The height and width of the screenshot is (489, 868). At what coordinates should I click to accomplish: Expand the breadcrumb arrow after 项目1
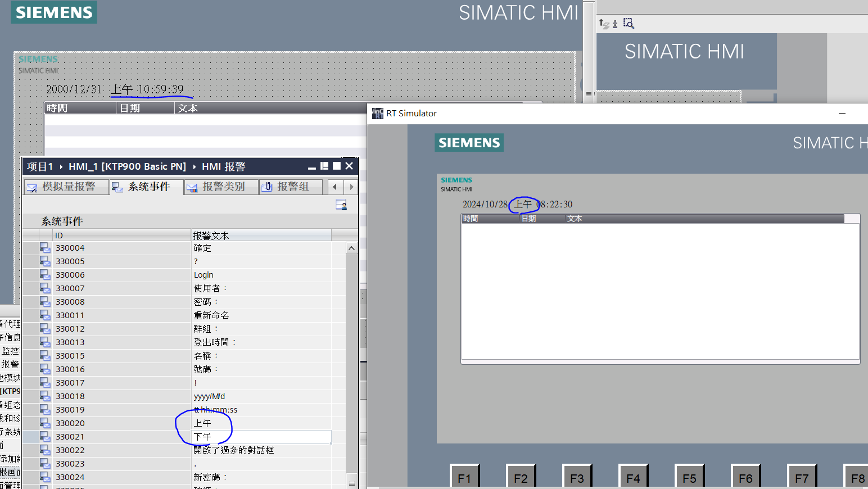tap(61, 166)
